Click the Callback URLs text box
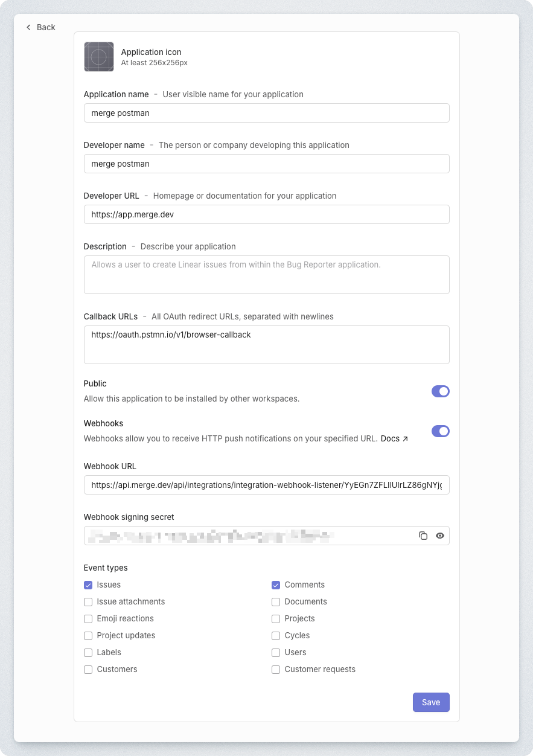533x756 pixels. coord(266,345)
